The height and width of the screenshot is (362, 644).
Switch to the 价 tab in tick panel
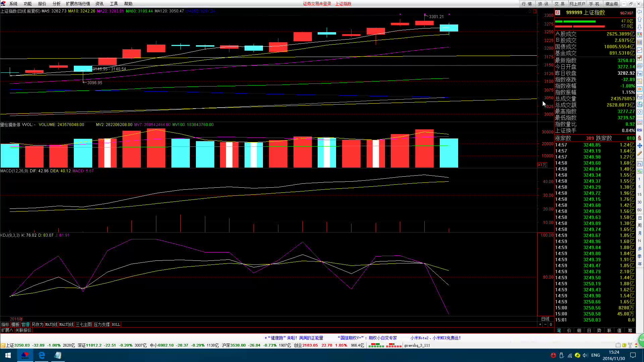569,330
